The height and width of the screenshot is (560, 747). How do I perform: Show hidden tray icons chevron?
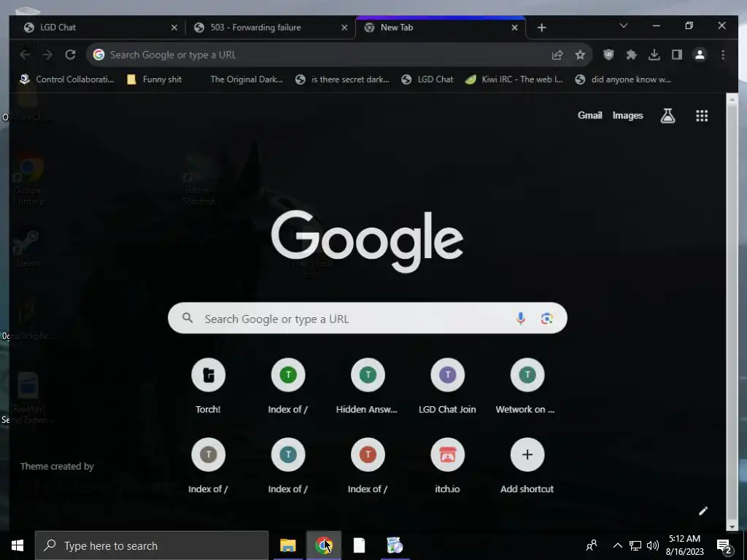(x=617, y=545)
